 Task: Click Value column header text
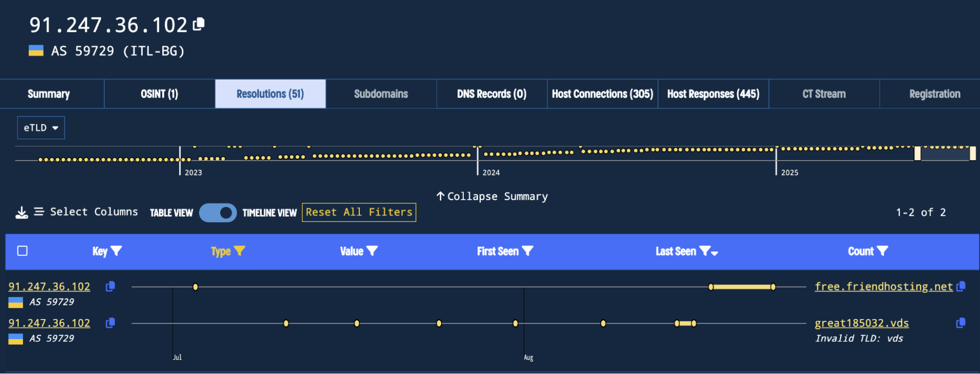click(352, 251)
